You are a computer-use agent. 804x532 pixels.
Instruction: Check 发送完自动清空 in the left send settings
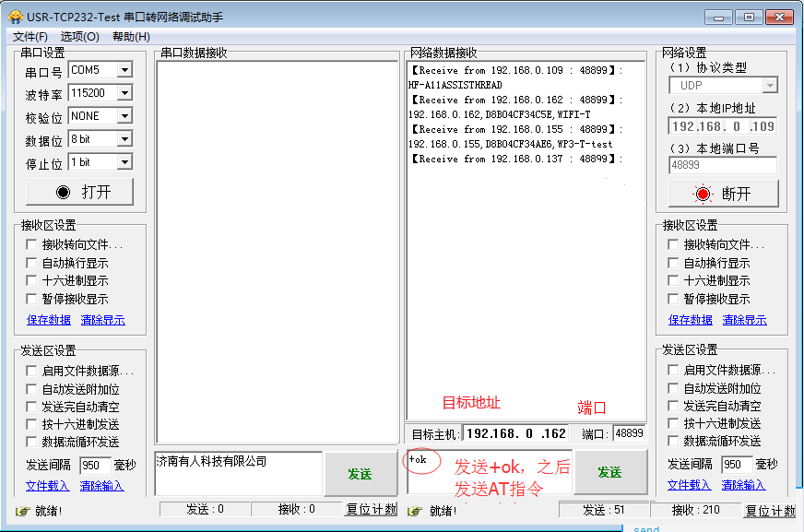pos(32,407)
